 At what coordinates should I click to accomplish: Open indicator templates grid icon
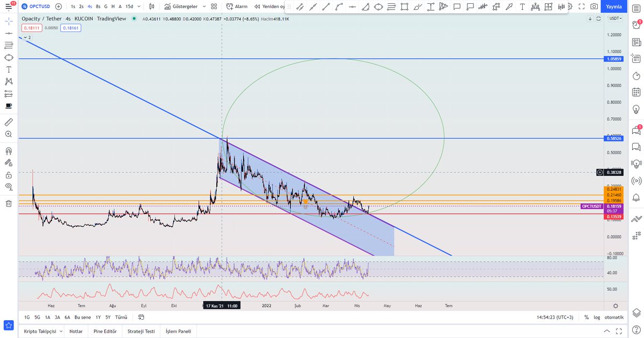click(214, 6)
